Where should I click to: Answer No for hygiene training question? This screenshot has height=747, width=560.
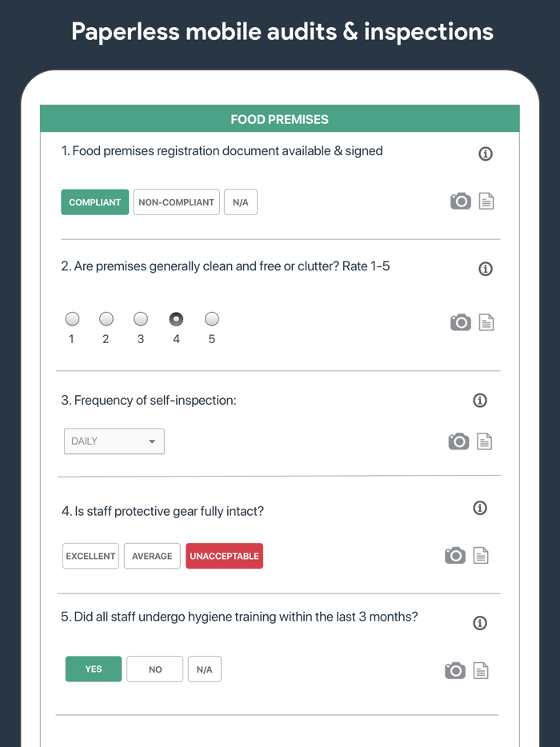click(x=155, y=669)
